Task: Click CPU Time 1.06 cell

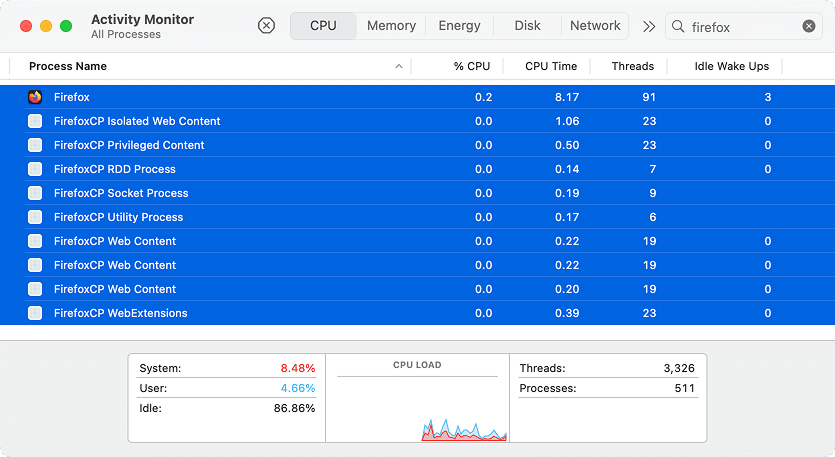Action: 567,121
